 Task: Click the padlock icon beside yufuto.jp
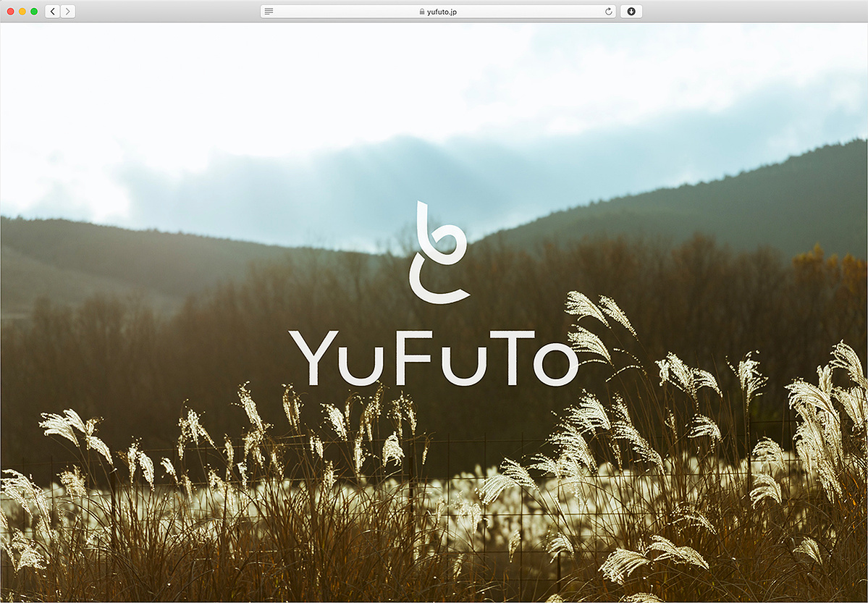pos(422,11)
